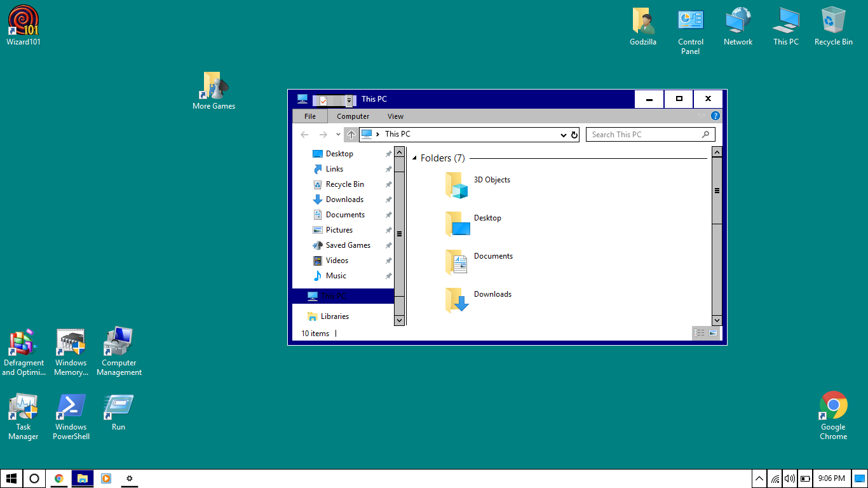This screenshot has height=488, width=868.
Task: Open the recent locations dropdown
Action: click(x=337, y=134)
